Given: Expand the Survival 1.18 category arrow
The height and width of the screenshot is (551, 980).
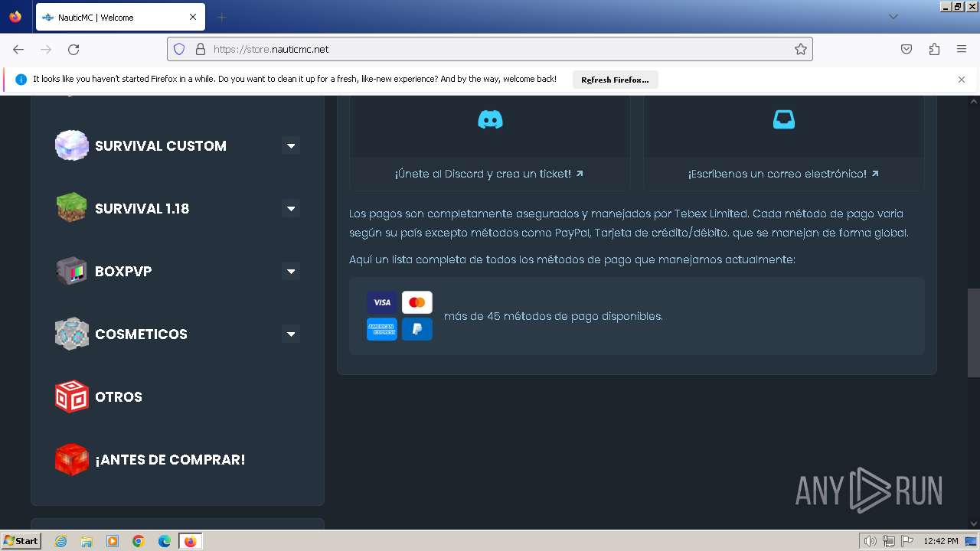Looking at the screenshot, I should [291, 208].
